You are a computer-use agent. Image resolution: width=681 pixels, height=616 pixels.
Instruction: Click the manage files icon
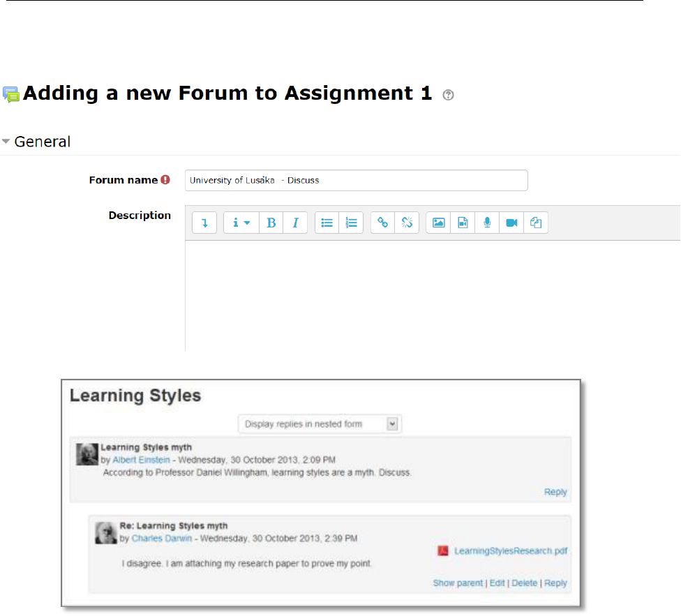tap(536, 223)
